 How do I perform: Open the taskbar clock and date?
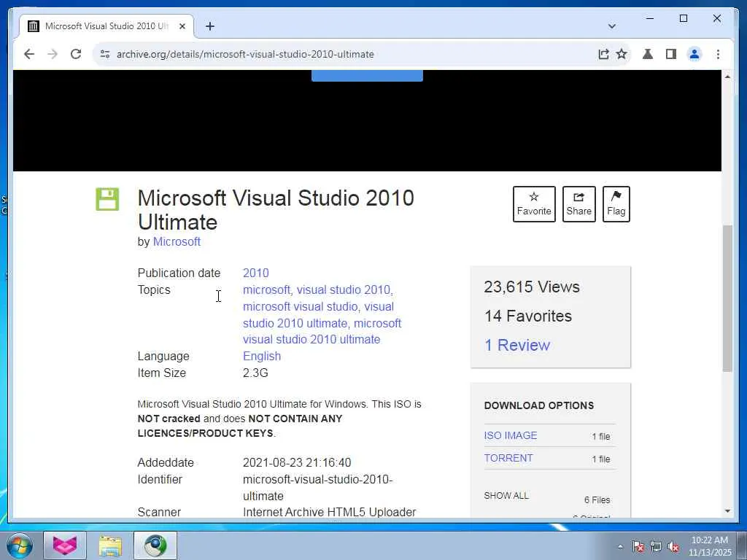point(710,546)
